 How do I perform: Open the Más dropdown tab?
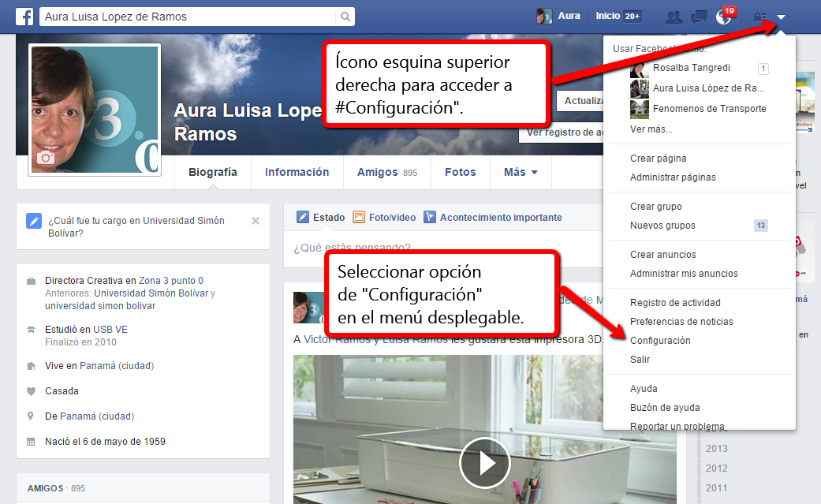(521, 173)
